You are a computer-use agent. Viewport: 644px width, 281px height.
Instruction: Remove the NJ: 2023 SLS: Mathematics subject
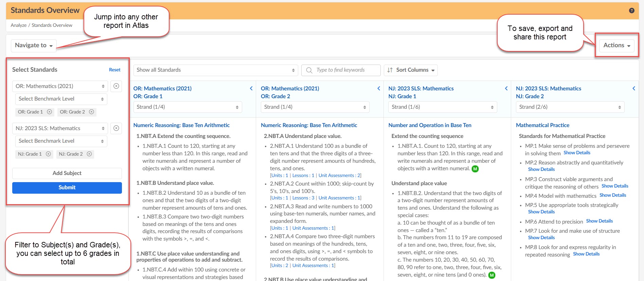pos(116,128)
